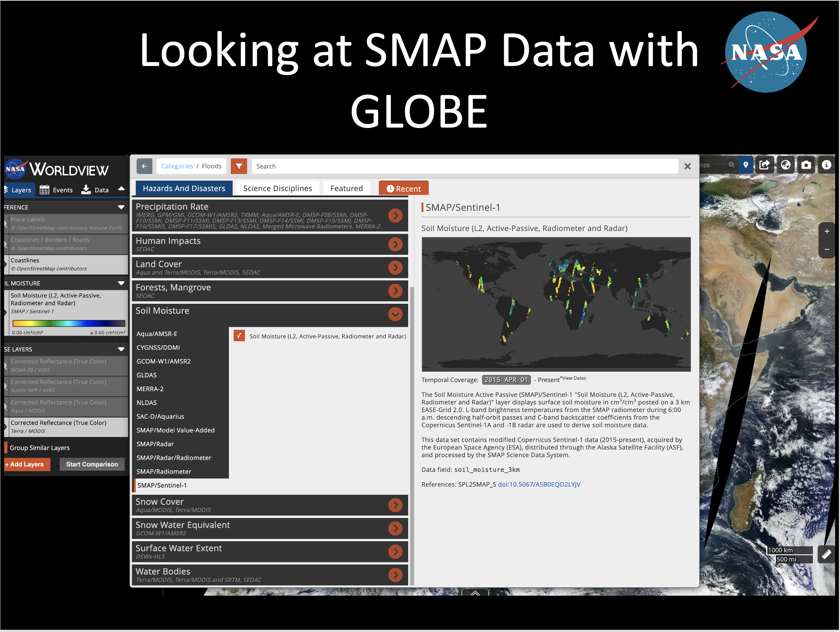Zoom in using the plus control
Screen dimensions: 840x632
(x=827, y=231)
